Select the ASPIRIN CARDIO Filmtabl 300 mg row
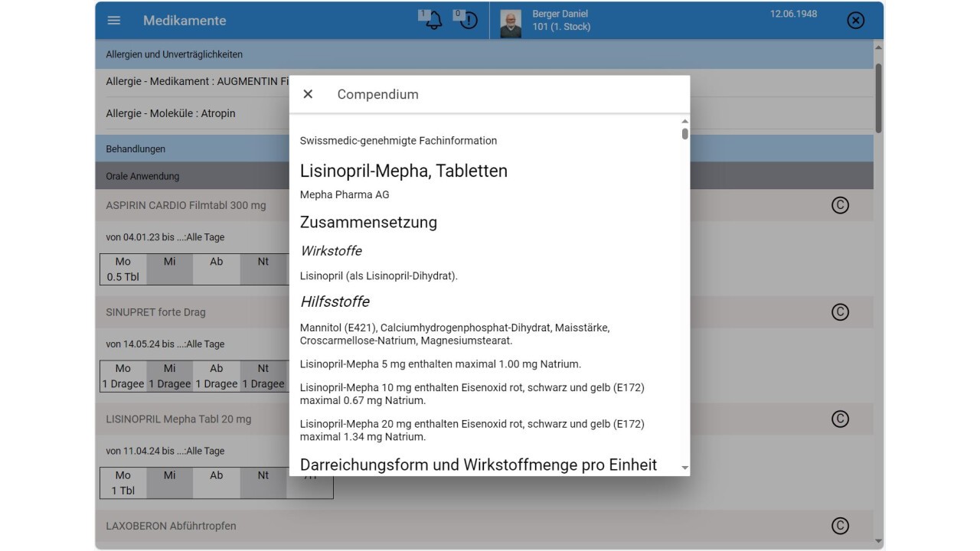The image size is (980, 551). (484, 205)
